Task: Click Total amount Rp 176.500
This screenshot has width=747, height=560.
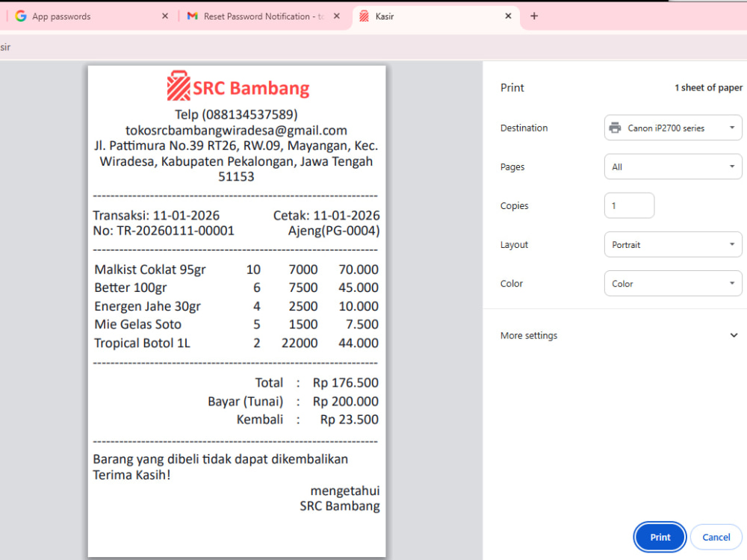Action: [x=345, y=383]
